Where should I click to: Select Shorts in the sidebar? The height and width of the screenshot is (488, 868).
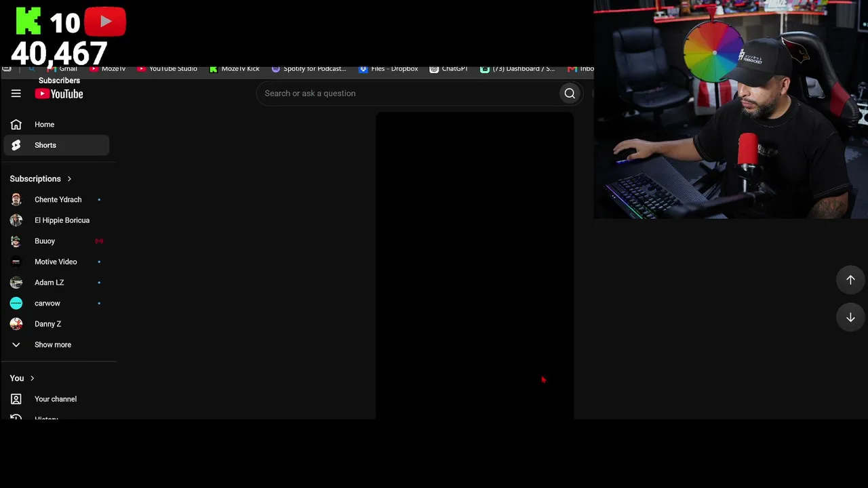[x=56, y=145]
